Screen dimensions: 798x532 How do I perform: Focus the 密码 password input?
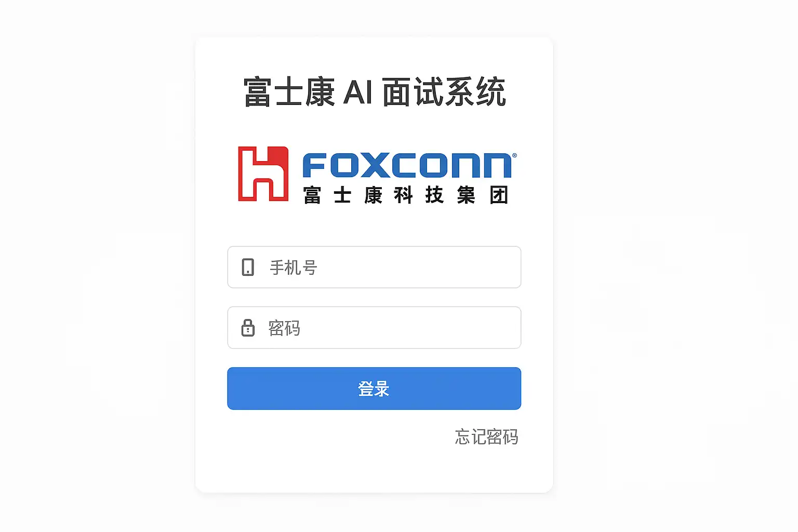pos(374,327)
